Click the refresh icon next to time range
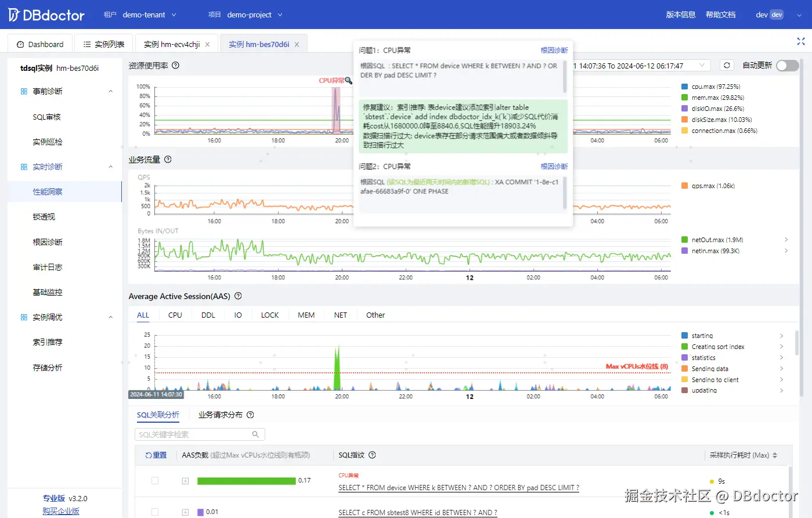Screen dimensions: 812x518 click(727, 65)
